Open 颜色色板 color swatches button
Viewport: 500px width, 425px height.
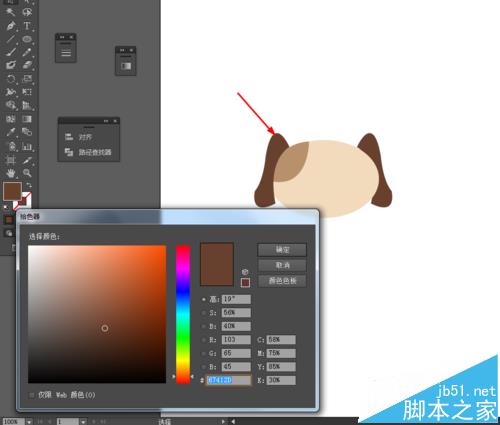click(282, 281)
